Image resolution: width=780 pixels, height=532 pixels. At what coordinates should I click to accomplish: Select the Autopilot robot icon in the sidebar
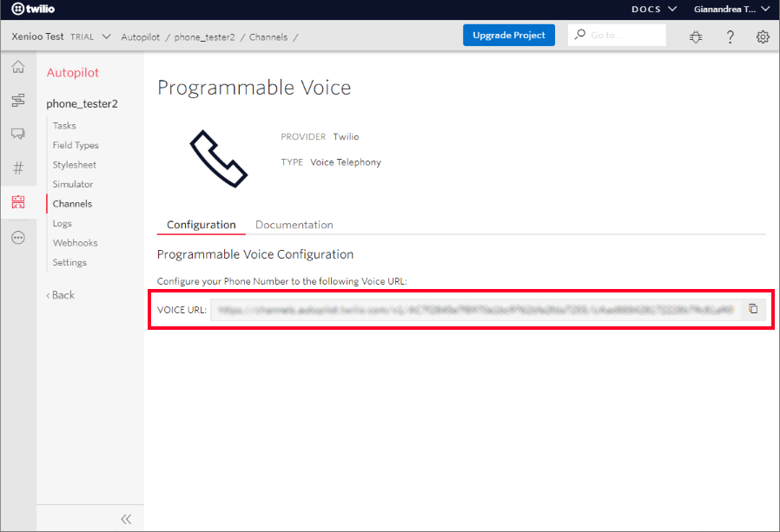pos(18,202)
